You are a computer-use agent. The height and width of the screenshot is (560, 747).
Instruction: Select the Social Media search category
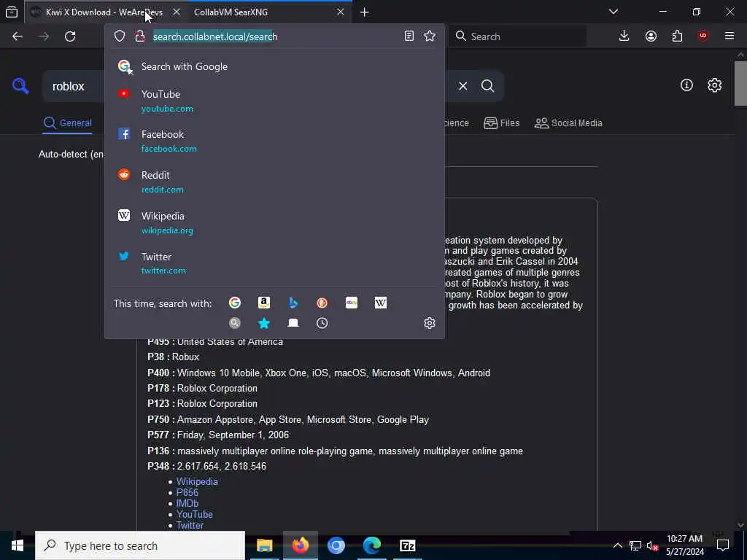568,122
